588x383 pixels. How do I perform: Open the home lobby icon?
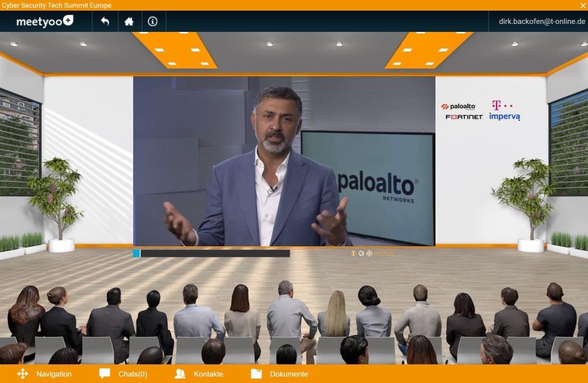(129, 21)
